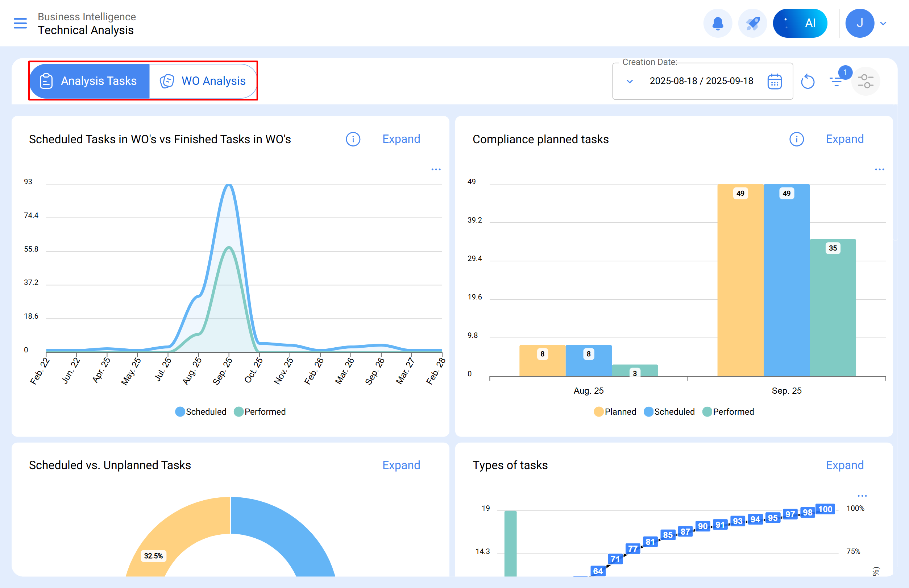The width and height of the screenshot is (909, 588).
Task: Click the rocket launch icon
Action: [x=752, y=23]
